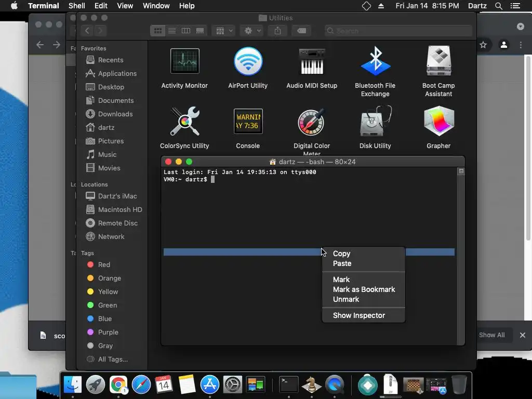Screen dimensions: 532x399
Task: Open the AirPort Utility app icon
Action: [248, 61]
